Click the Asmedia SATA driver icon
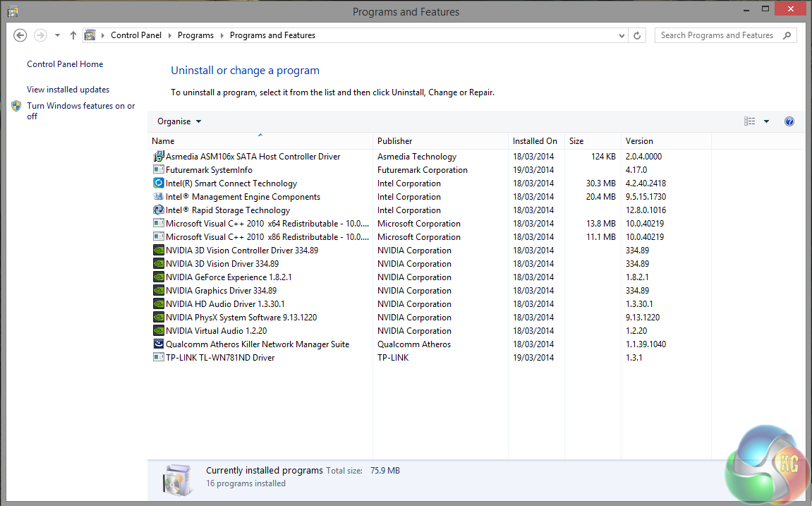The width and height of the screenshot is (812, 506). pos(159,156)
